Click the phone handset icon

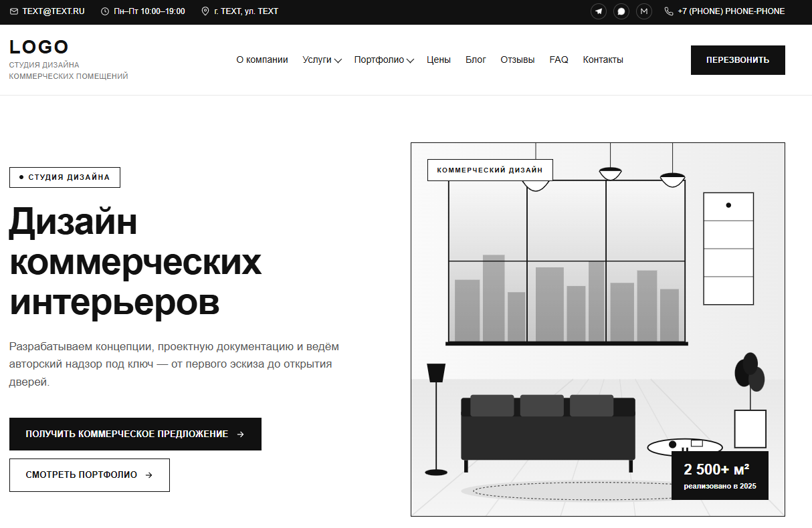point(669,11)
